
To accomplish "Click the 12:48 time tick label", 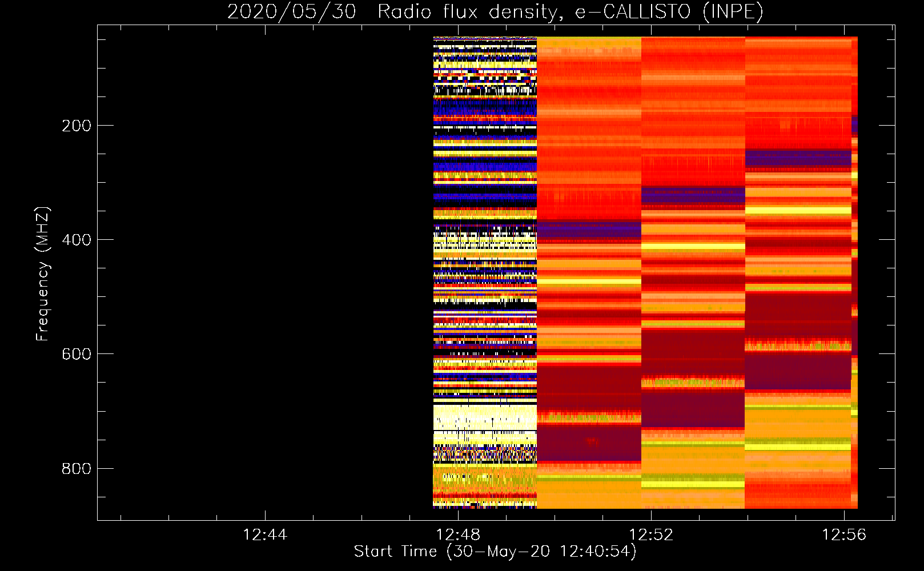I will [x=458, y=535].
